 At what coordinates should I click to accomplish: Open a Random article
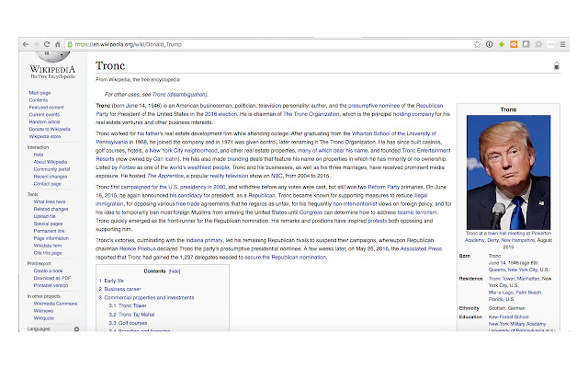(x=44, y=122)
